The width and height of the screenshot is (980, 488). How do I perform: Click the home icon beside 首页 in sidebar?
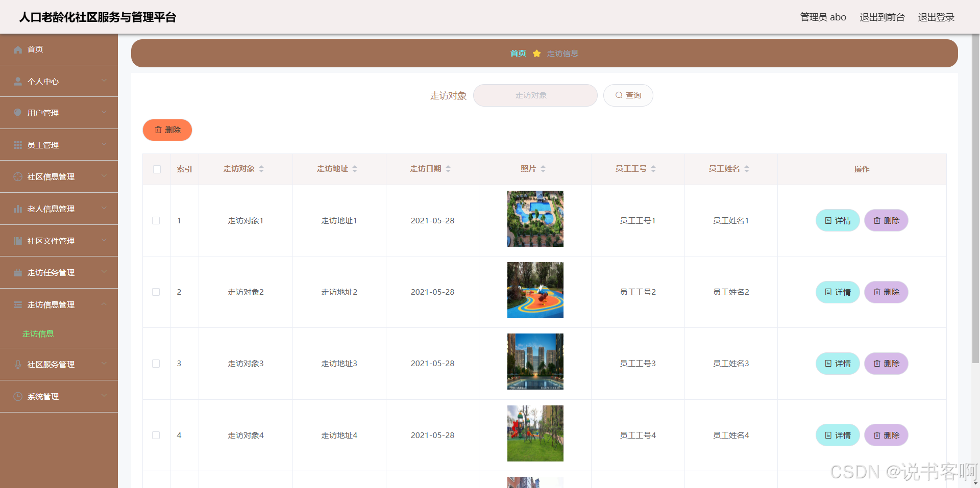click(18, 49)
